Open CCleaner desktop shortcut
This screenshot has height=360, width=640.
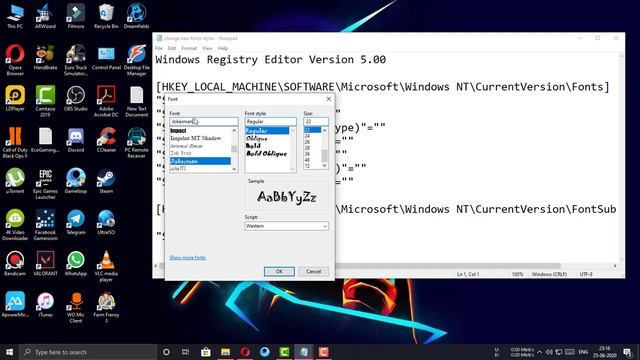pos(106,140)
